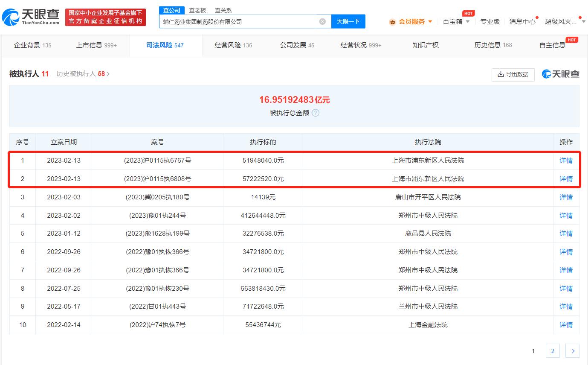The height and width of the screenshot is (365, 588).
Task: Select the 查公司 search tab
Action: click(172, 10)
